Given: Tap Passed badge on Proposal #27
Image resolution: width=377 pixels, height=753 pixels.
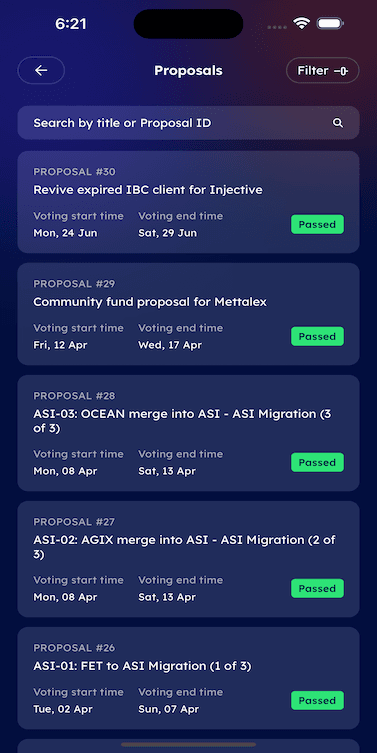Looking at the screenshot, I should pos(317,588).
